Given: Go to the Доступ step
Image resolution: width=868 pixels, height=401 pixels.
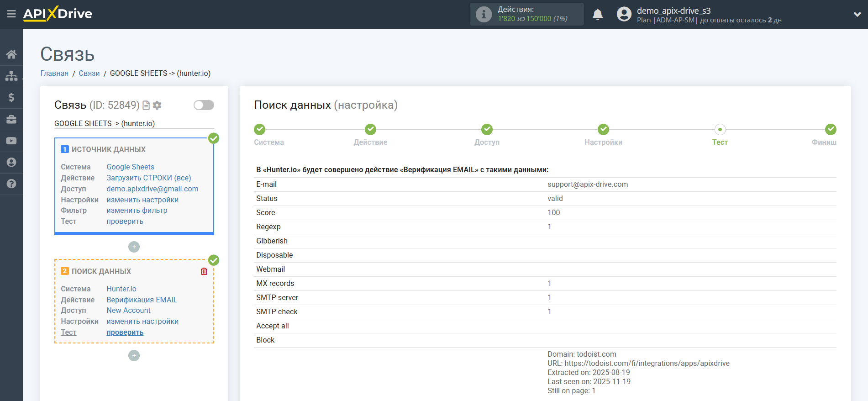Looking at the screenshot, I should click(x=487, y=129).
